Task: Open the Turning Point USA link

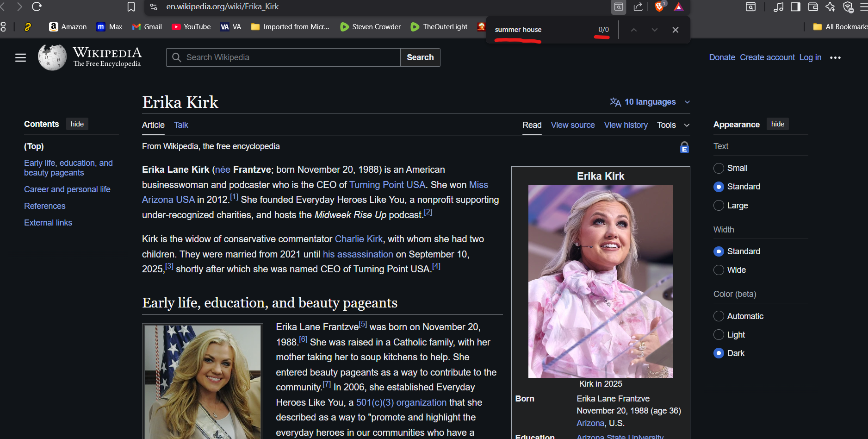Action: click(x=387, y=185)
